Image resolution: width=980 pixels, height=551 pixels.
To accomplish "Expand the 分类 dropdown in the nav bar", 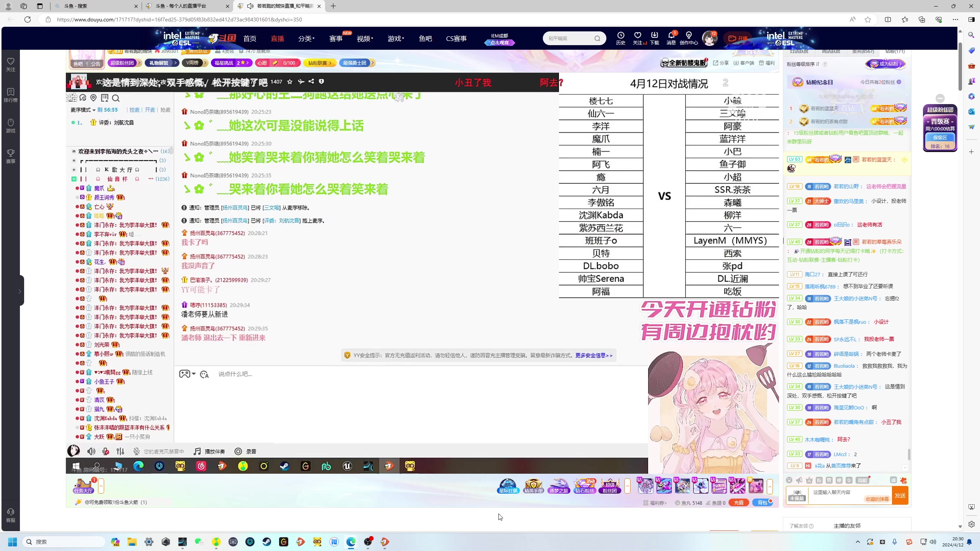I will tap(306, 39).
